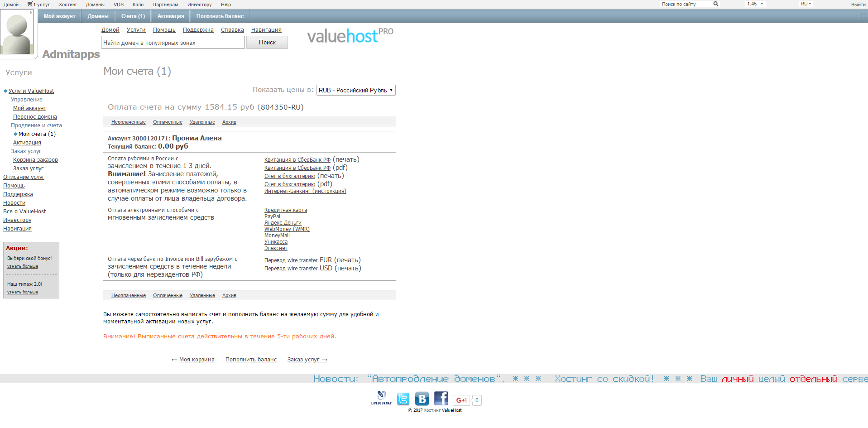
Task: Click the Twitter icon at page bottom
Action: click(x=403, y=399)
